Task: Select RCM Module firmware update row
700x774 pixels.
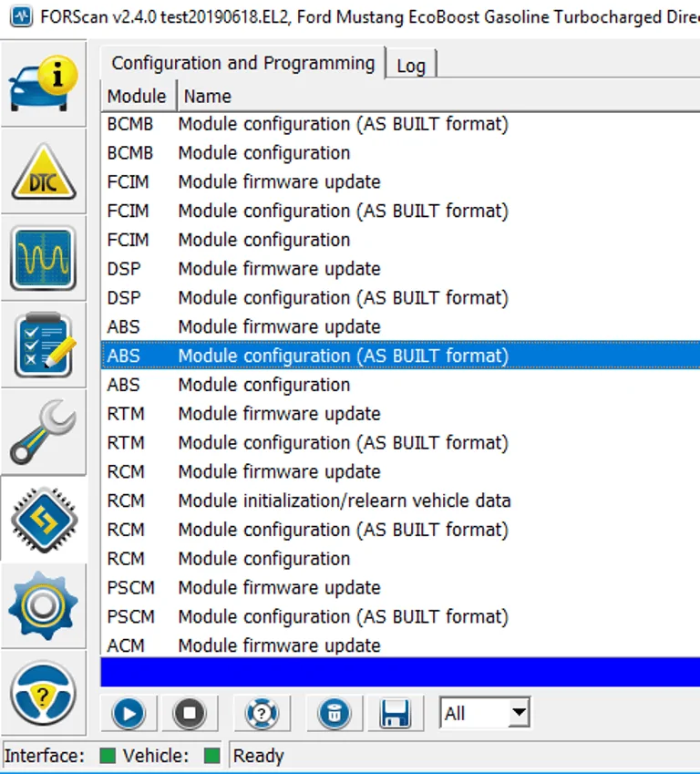Action: (400, 472)
